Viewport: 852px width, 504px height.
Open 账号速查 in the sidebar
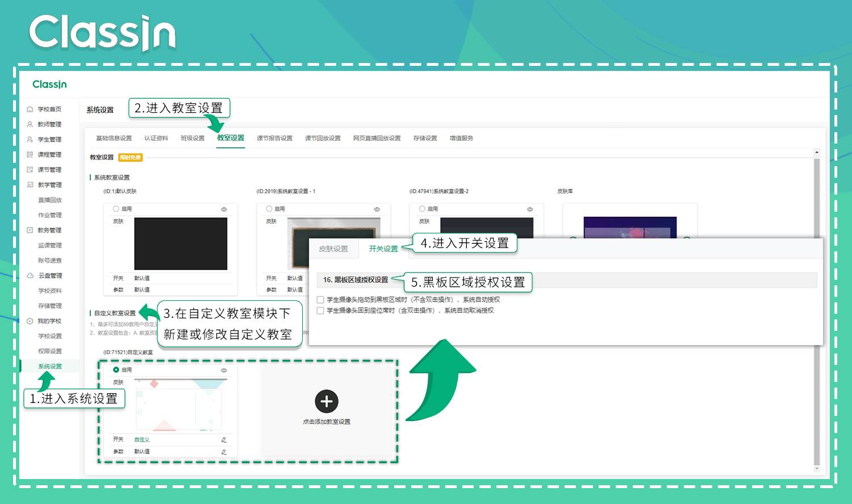tap(49, 261)
